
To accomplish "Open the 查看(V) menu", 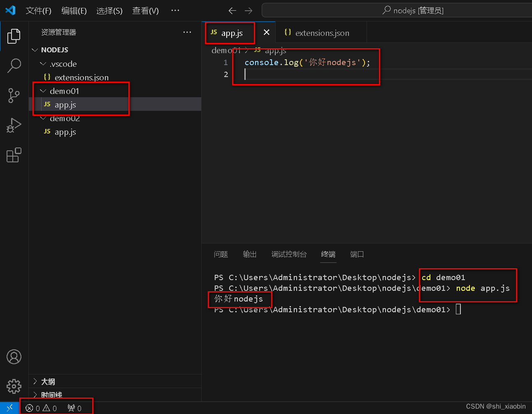I will [145, 11].
